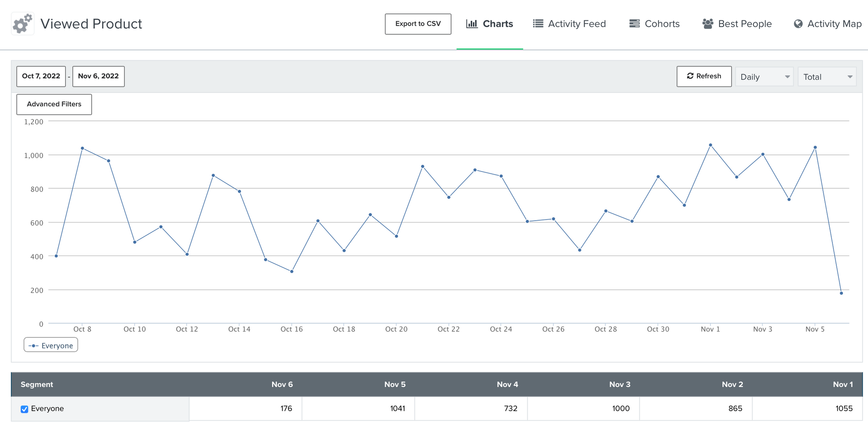Viewport: 868px width, 426px height.
Task: Click the Nov 1 peak data point
Action: coord(710,145)
